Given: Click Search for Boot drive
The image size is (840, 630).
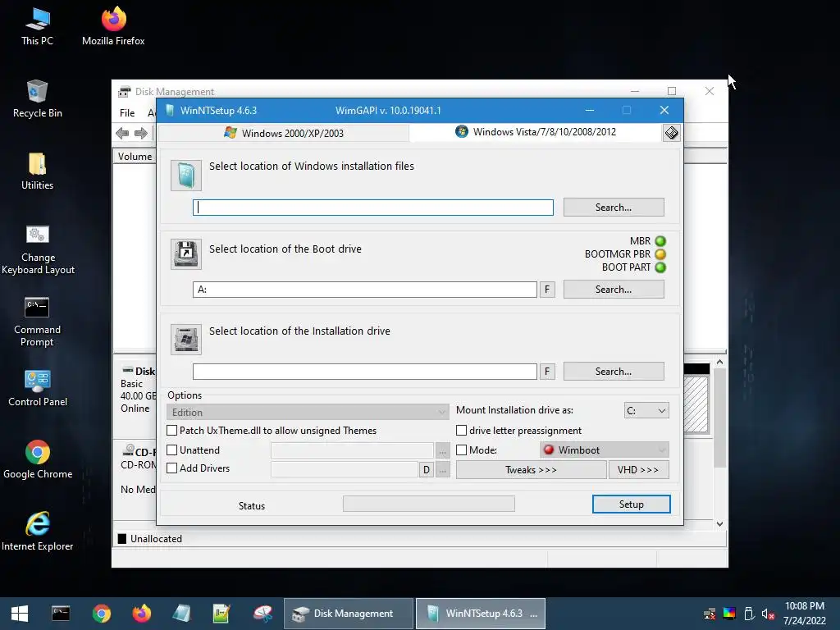Looking at the screenshot, I should point(614,290).
